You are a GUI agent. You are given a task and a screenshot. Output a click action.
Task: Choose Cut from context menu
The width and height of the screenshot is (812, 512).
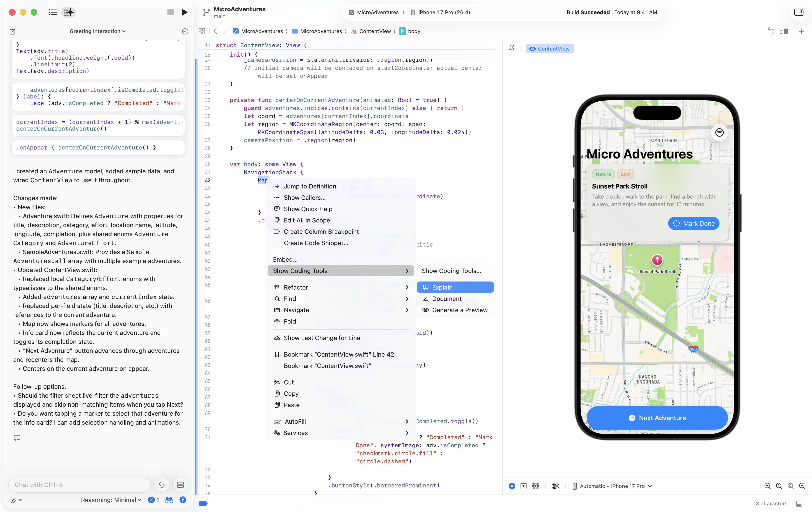pyautogui.click(x=341, y=382)
